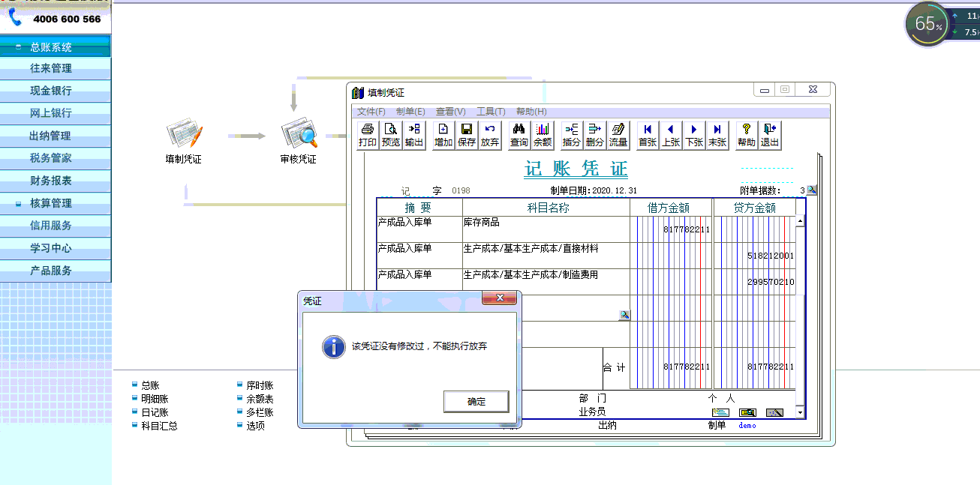
Task: Save the voucher with 保存 icon
Action: (x=467, y=136)
